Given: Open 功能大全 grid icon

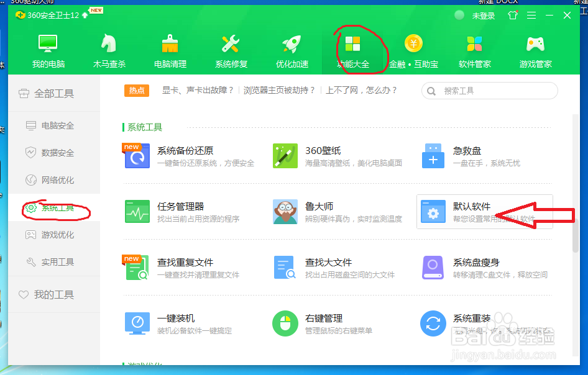Looking at the screenshot, I should [x=352, y=44].
